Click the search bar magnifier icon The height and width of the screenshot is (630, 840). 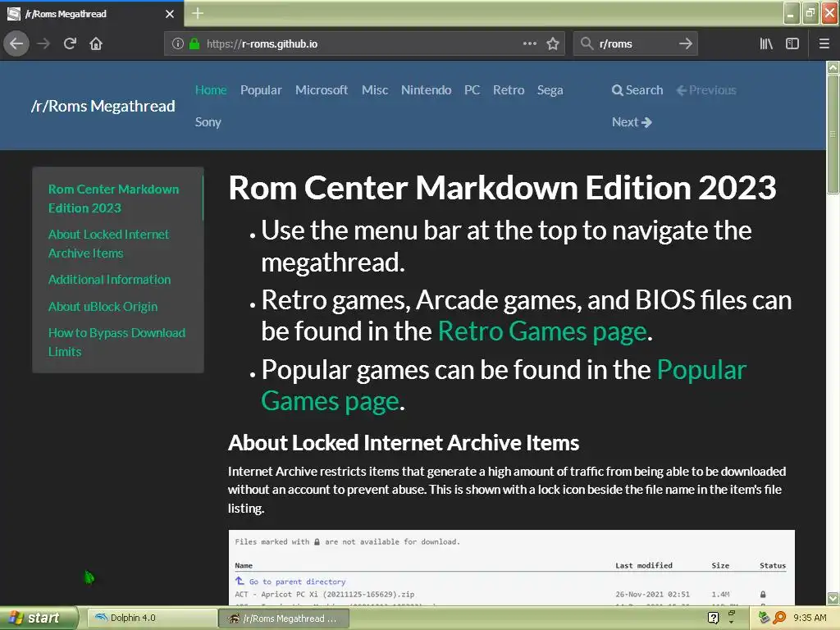(587, 43)
